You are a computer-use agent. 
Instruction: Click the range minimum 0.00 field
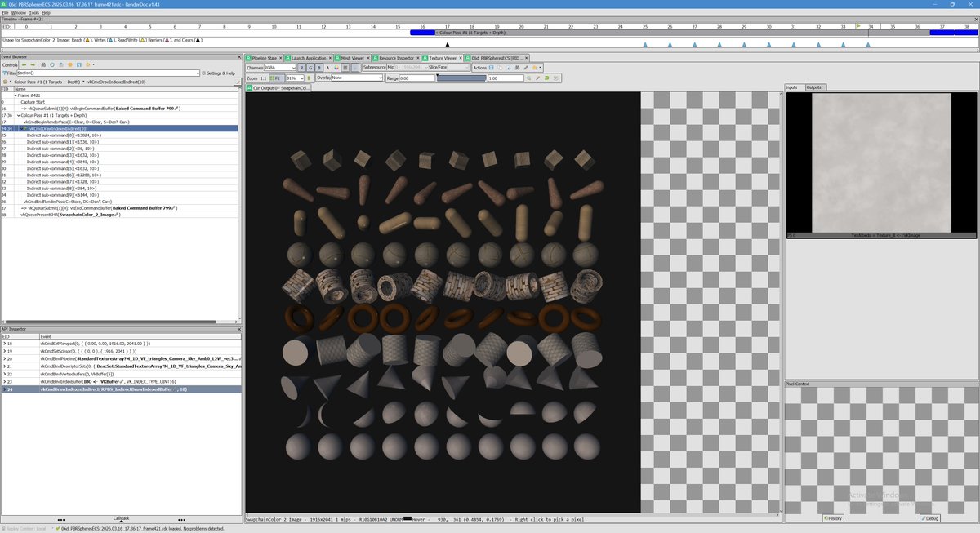(x=417, y=78)
